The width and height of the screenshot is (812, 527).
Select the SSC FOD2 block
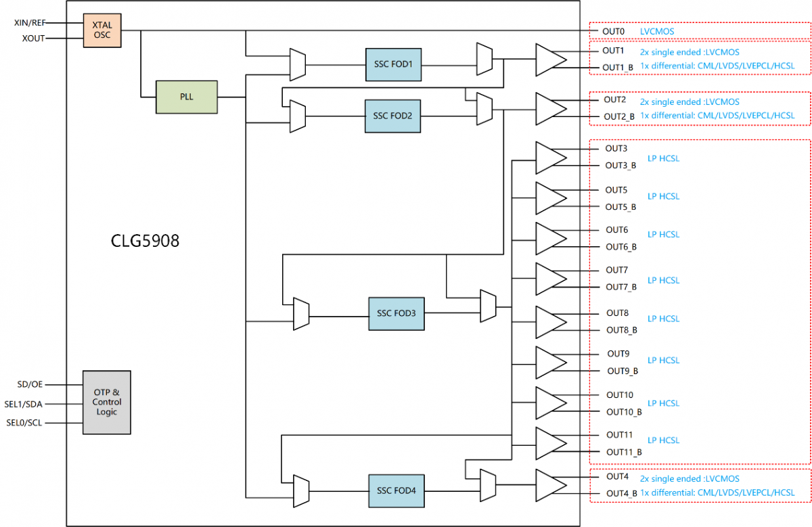(x=393, y=116)
